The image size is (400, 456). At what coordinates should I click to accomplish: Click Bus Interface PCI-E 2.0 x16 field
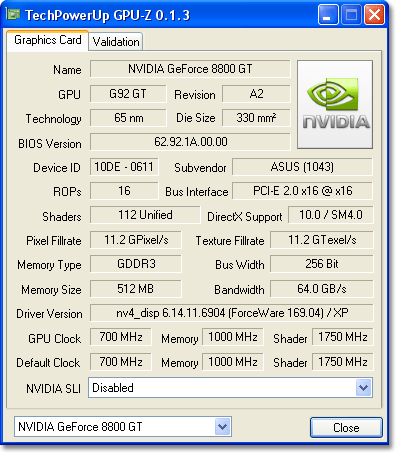[x=302, y=191]
